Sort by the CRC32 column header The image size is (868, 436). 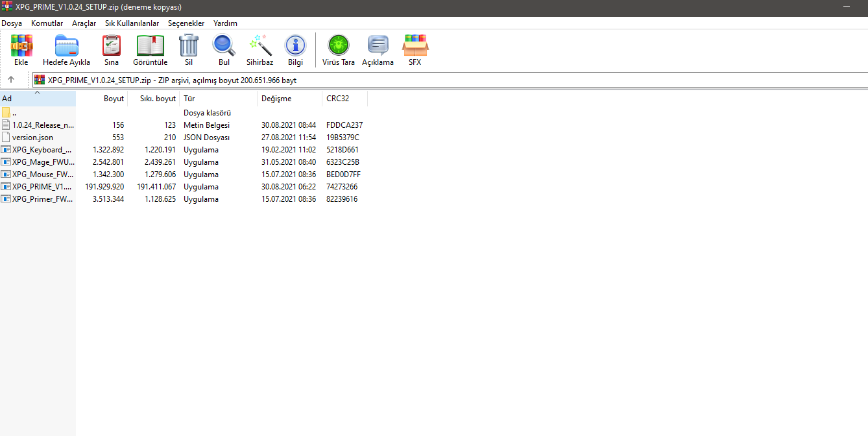point(344,99)
